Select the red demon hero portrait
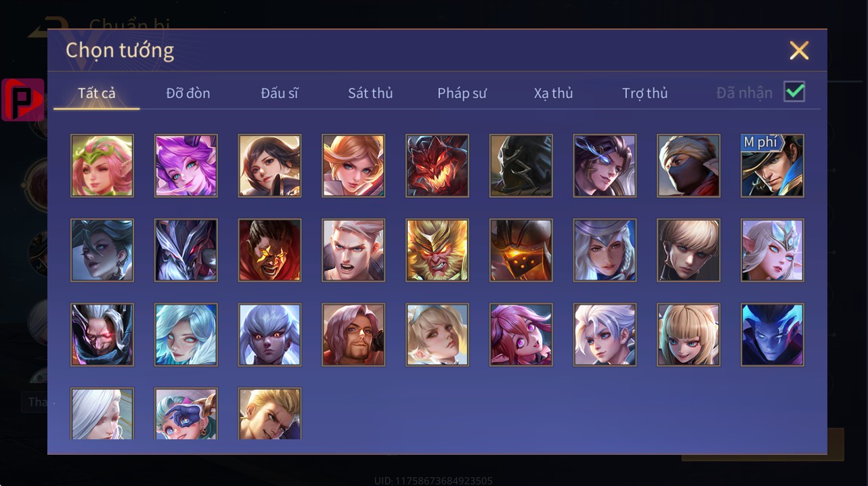The width and height of the screenshot is (868, 486). tap(437, 166)
